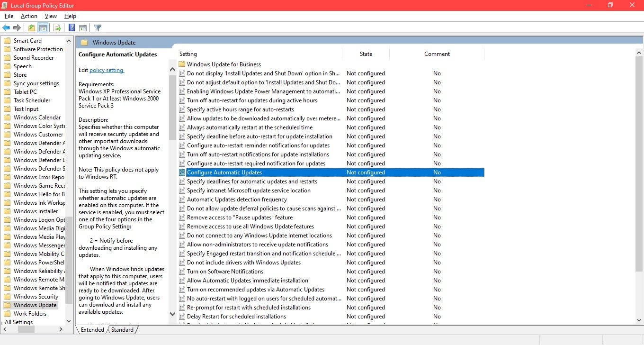Select 'Specify intranet Microsoft update service location'
Image resolution: width=644 pixels, height=345 pixels.
[249, 191]
